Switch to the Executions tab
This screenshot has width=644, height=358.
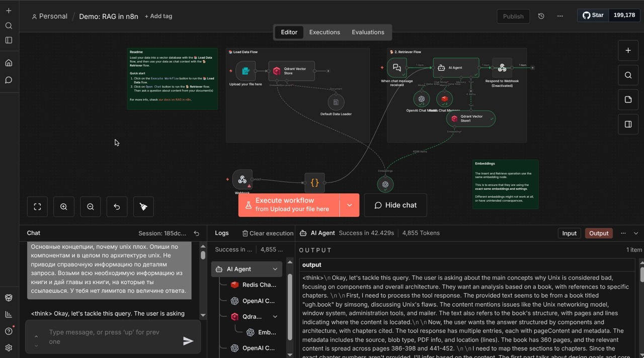tap(325, 32)
